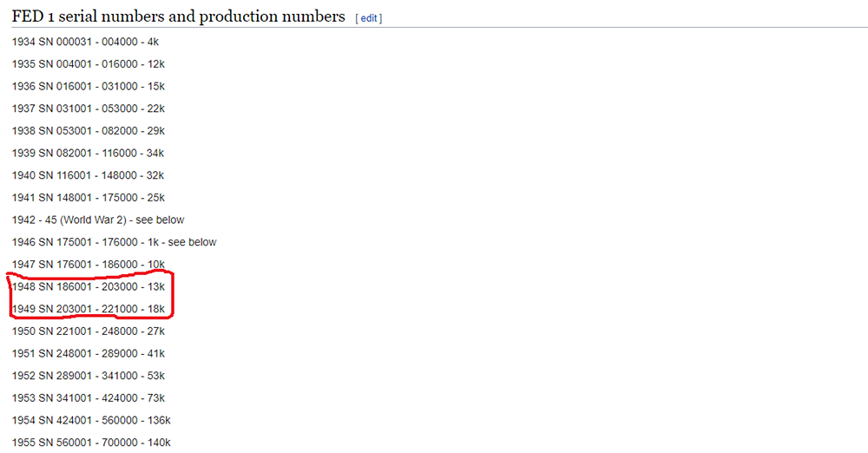
Task: Click the 1947 SN 176001 line
Action: click(88, 264)
